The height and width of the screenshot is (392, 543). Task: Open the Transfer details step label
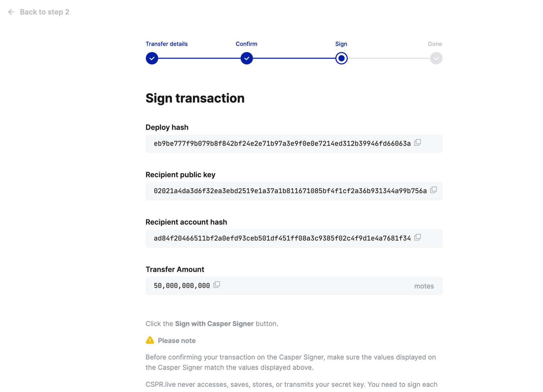pyautogui.click(x=166, y=44)
